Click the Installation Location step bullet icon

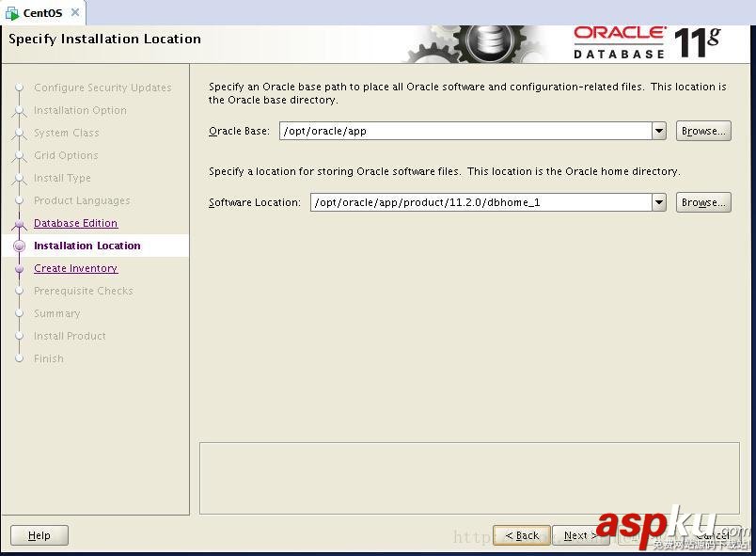click(20, 246)
